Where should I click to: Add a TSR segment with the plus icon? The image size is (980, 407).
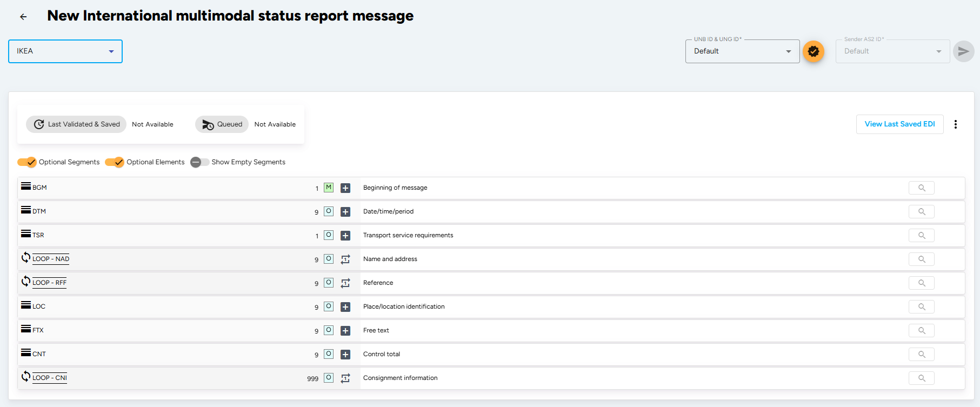coord(345,236)
